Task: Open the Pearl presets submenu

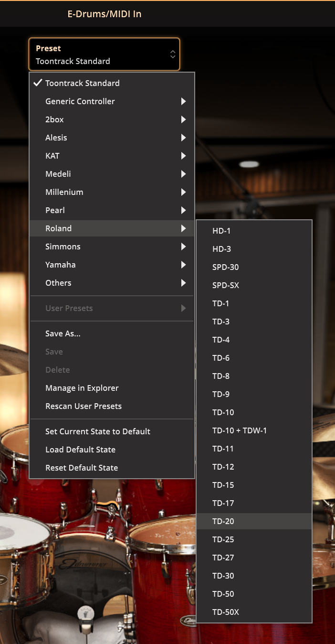Action: pos(55,210)
